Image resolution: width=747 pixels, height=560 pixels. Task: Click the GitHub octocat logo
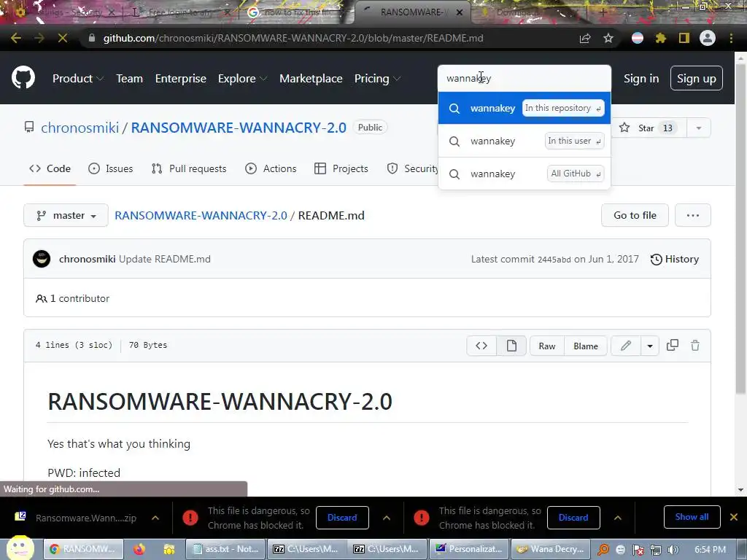tap(23, 78)
